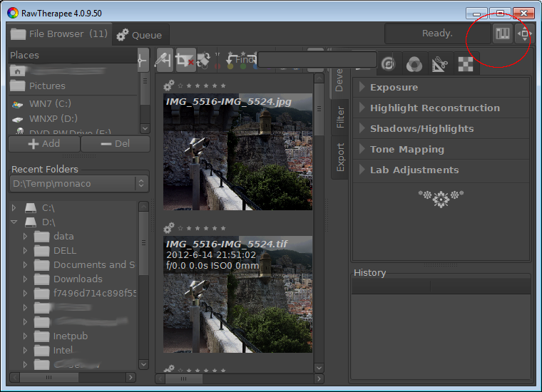The height and width of the screenshot is (392, 542).
Task: Click the RawTherapee app icon in title bar
Action: (x=12, y=13)
